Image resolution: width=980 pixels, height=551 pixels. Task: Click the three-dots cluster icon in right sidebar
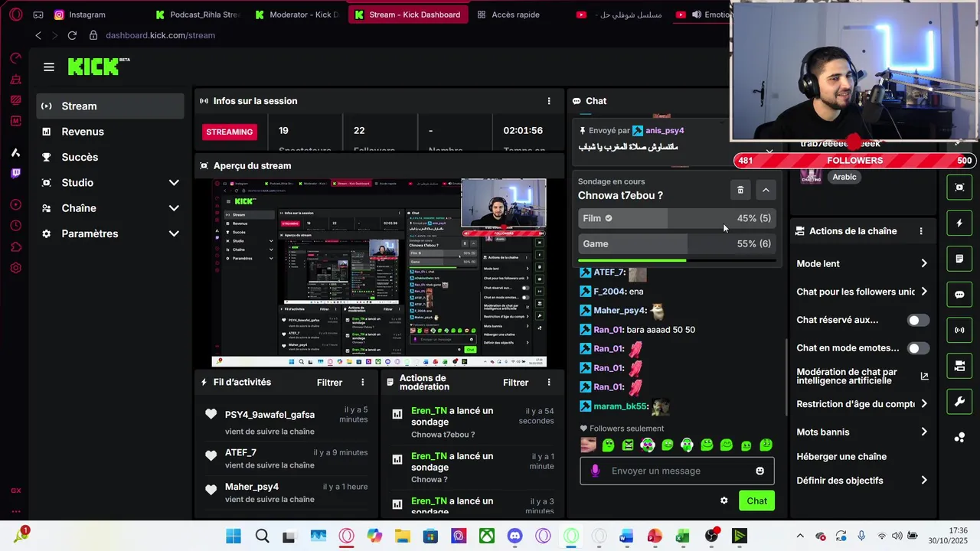tap(959, 438)
